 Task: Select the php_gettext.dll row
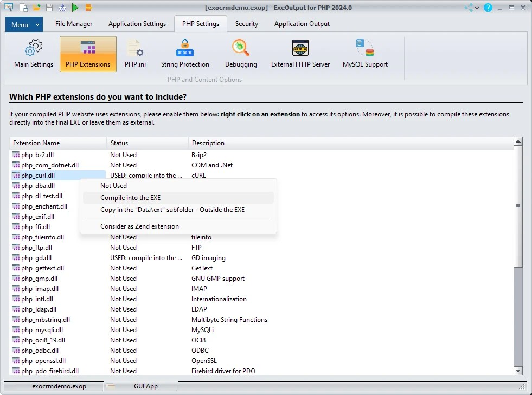[x=261, y=268]
